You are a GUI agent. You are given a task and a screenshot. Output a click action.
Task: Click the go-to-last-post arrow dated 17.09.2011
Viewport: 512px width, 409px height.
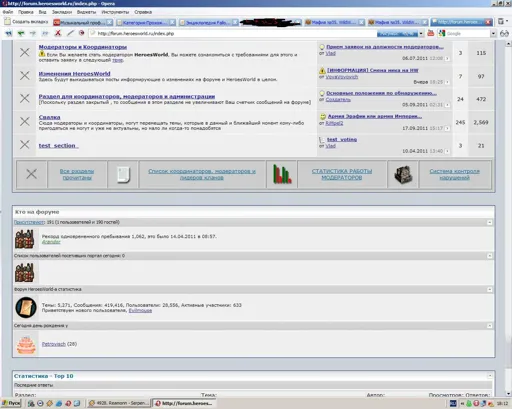tap(447, 128)
